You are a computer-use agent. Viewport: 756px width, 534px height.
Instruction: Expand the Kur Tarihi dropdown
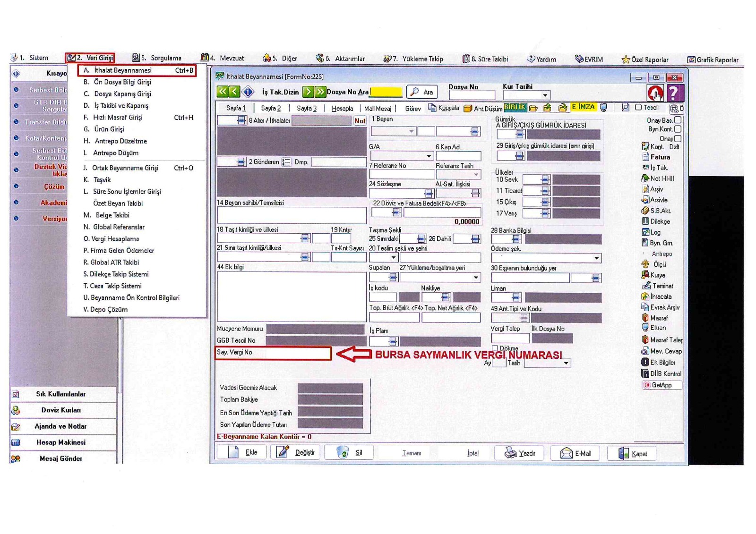tap(545, 95)
